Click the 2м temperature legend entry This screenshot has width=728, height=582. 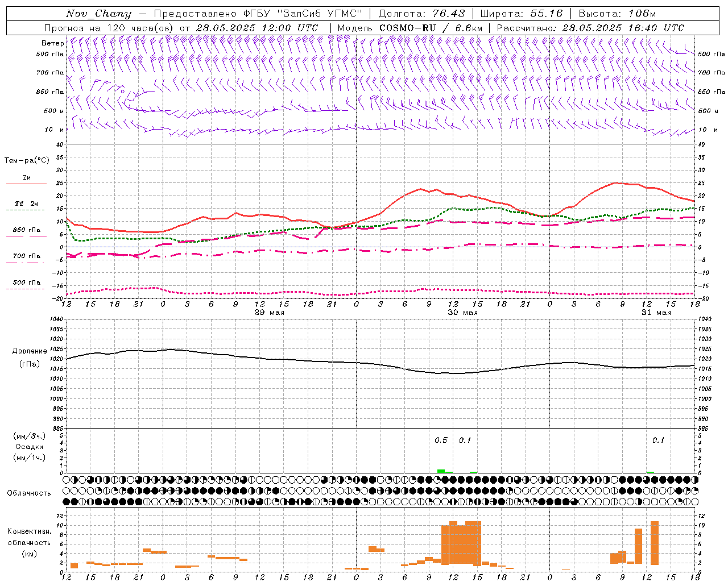pyautogui.click(x=26, y=178)
